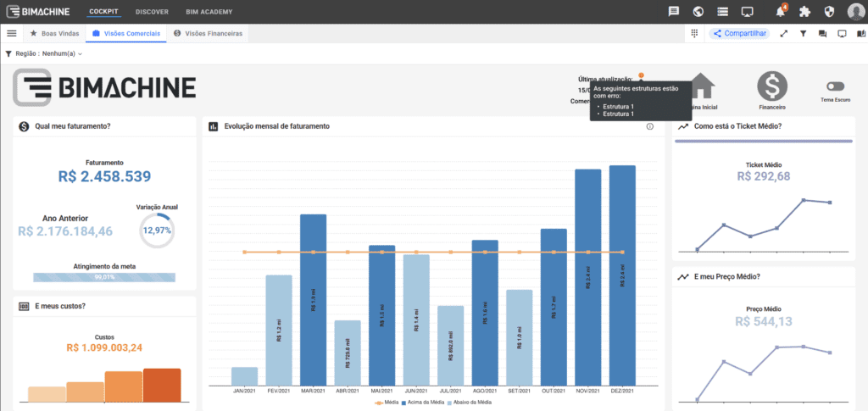This screenshot has height=411, width=868.
Task: Toggle the Tema Escuro switch
Action: (x=837, y=86)
